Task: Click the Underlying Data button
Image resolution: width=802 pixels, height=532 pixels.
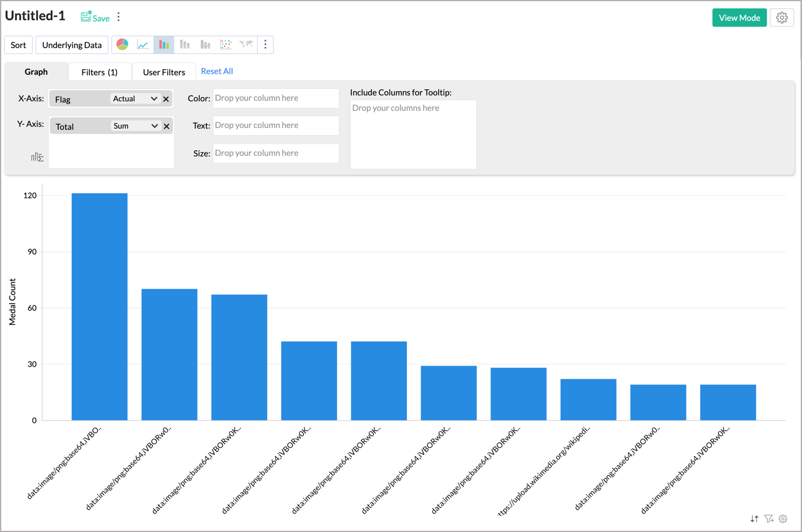Action: point(72,45)
